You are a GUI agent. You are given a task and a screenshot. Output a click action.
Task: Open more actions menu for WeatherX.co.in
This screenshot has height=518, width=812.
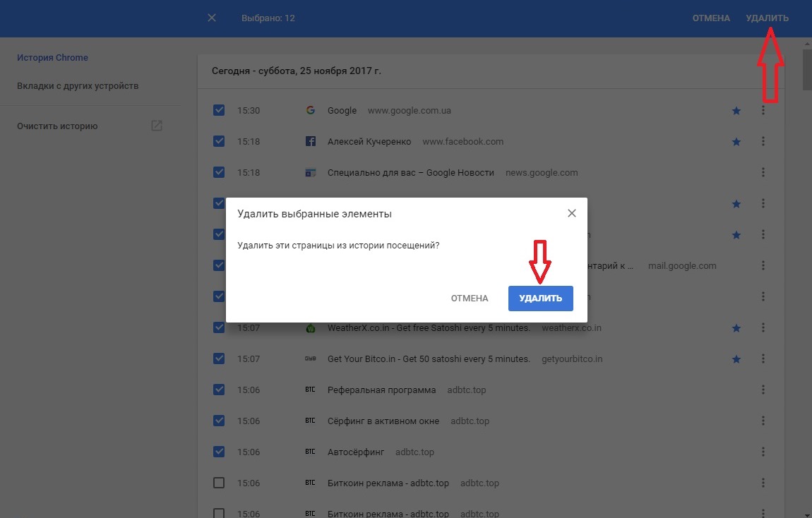763,327
